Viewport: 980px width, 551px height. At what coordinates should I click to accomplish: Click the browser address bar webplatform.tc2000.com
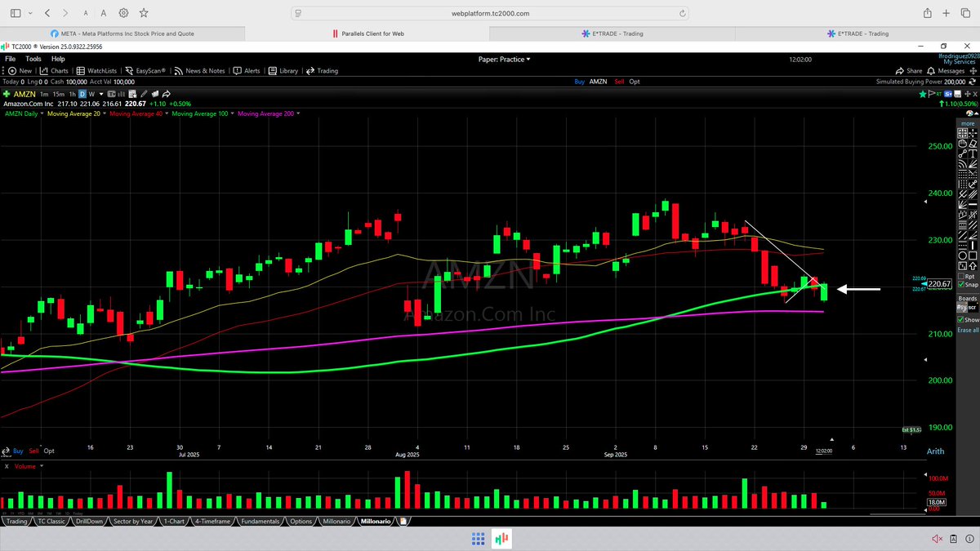490,13
